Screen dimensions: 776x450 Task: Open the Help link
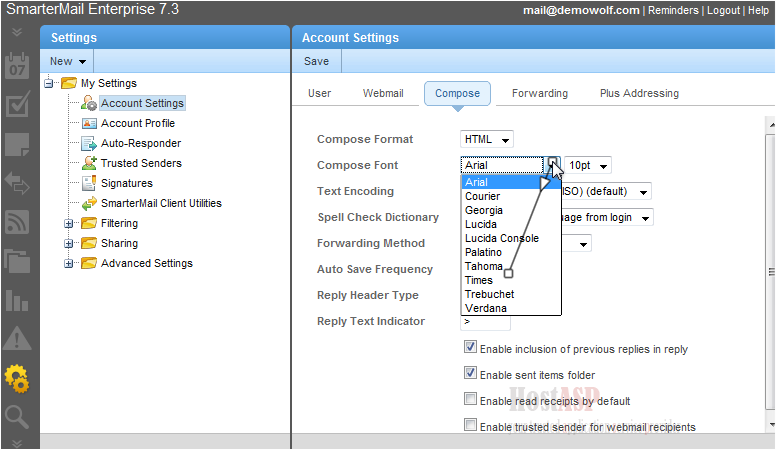(x=758, y=10)
